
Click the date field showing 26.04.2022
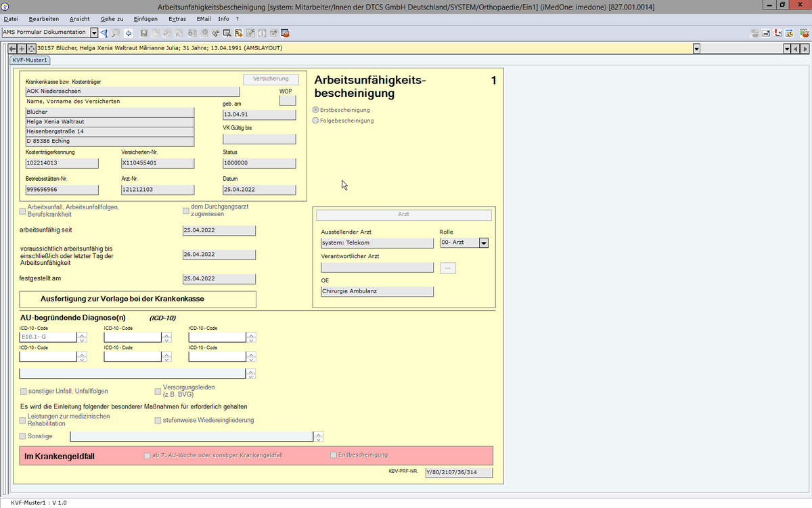[219, 255]
